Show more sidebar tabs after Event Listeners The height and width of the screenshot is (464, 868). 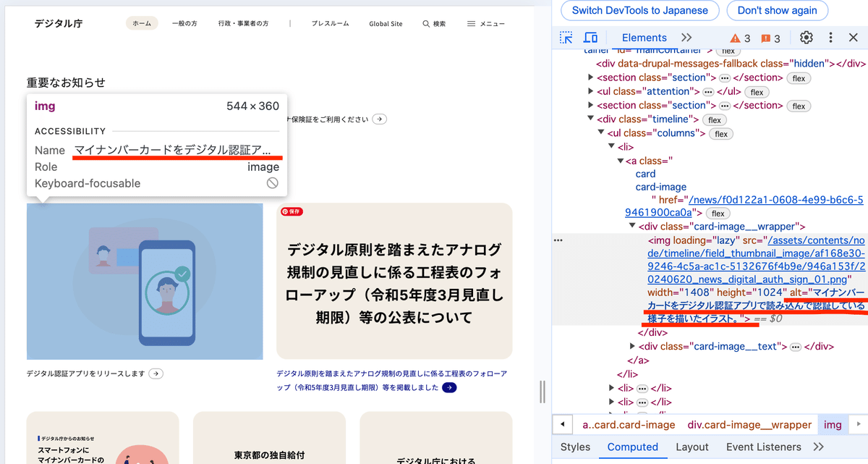pyautogui.click(x=818, y=447)
